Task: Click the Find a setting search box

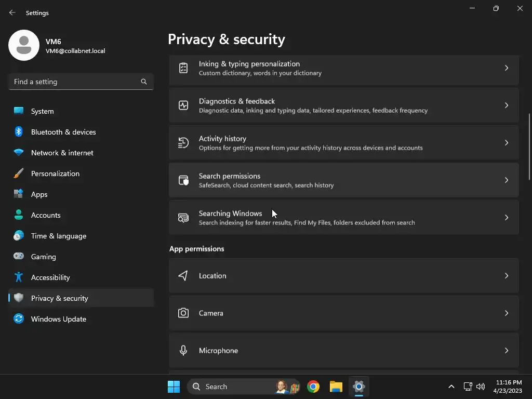Action: [x=75, y=82]
